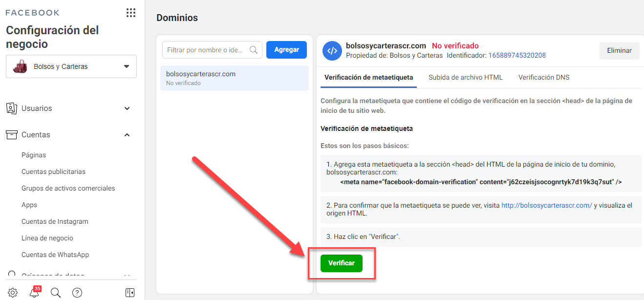Open the Facebook apps grid menu
The height and width of the screenshot is (300, 644).
pyautogui.click(x=130, y=13)
